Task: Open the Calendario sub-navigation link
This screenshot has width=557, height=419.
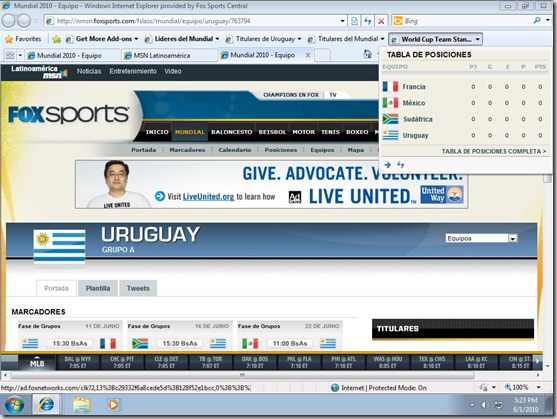Action: click(x=234, y=150)
